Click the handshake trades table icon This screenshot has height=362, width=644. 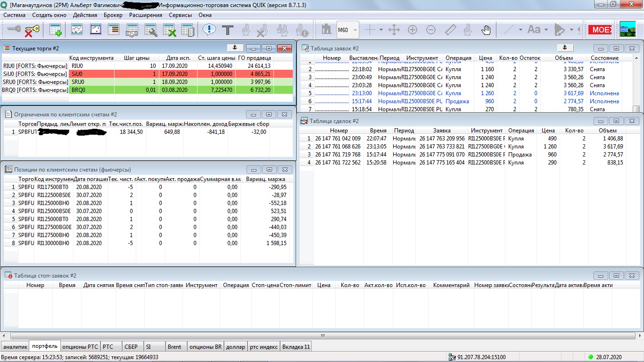point(132,30)
